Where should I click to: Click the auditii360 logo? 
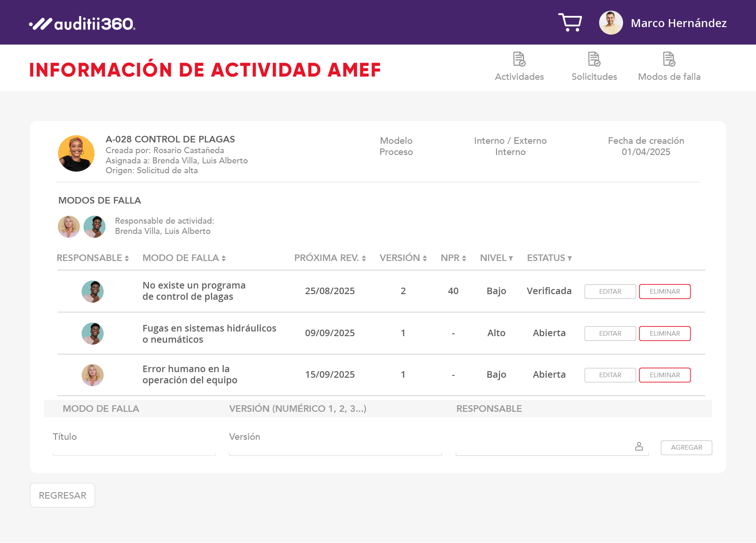[82, 23]
